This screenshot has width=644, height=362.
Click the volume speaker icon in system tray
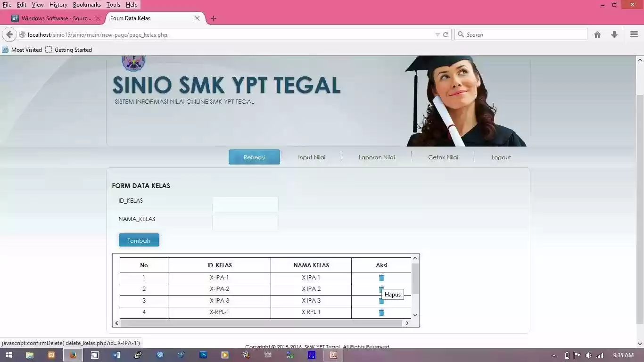click(x=588, y=355)
